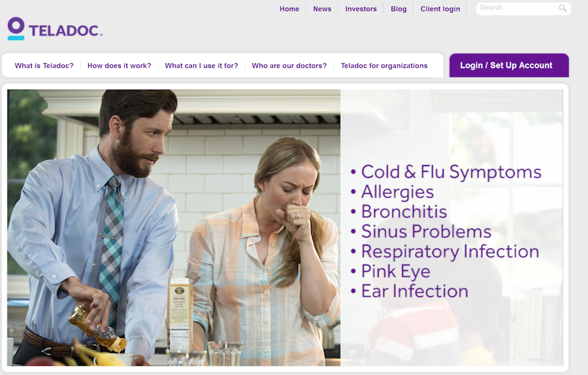
Task: Click Login / Set Up Account button
Action: (509, 65)
